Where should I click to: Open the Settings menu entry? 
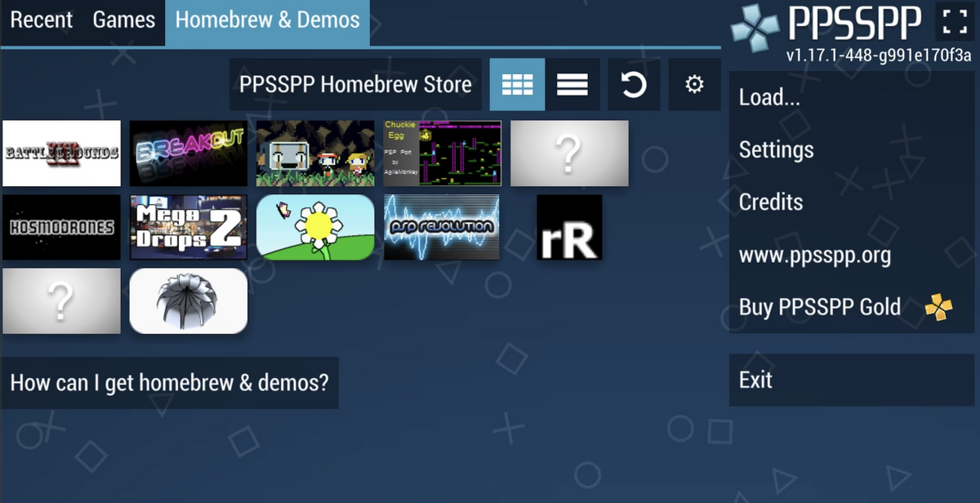(776, 149)
